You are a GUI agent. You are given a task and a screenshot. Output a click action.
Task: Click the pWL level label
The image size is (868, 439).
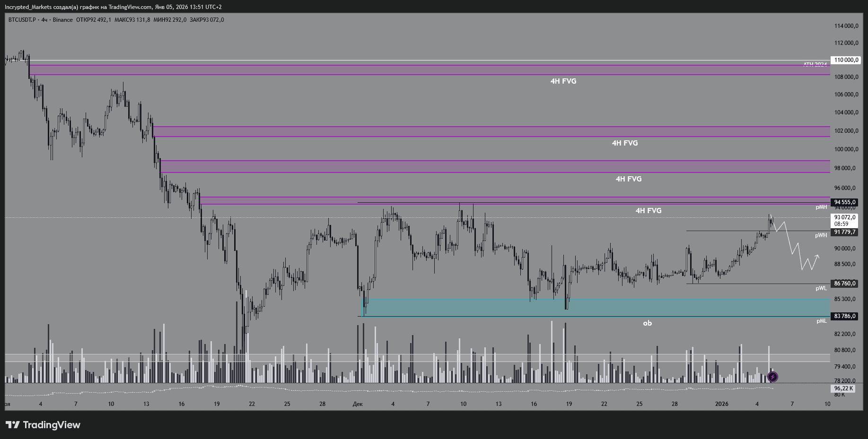(821, 288)
